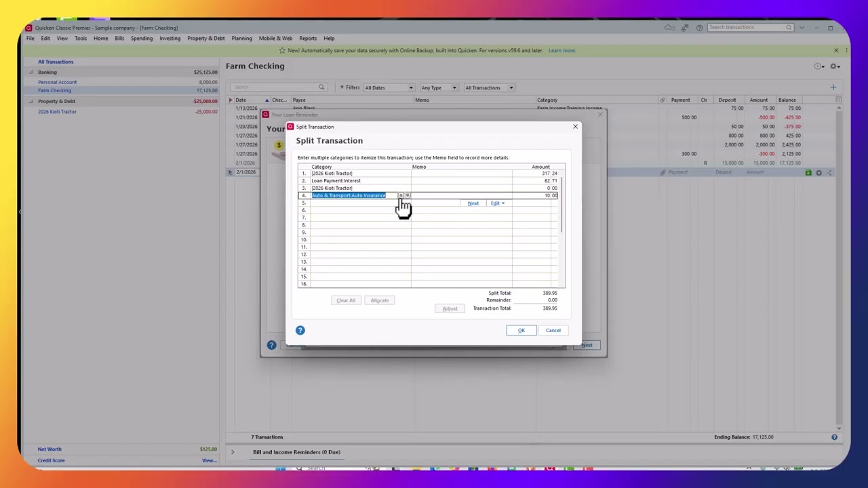This screenshot has width=868, height=488.
Task: Click the register columns settings icon
Action: 838,100
